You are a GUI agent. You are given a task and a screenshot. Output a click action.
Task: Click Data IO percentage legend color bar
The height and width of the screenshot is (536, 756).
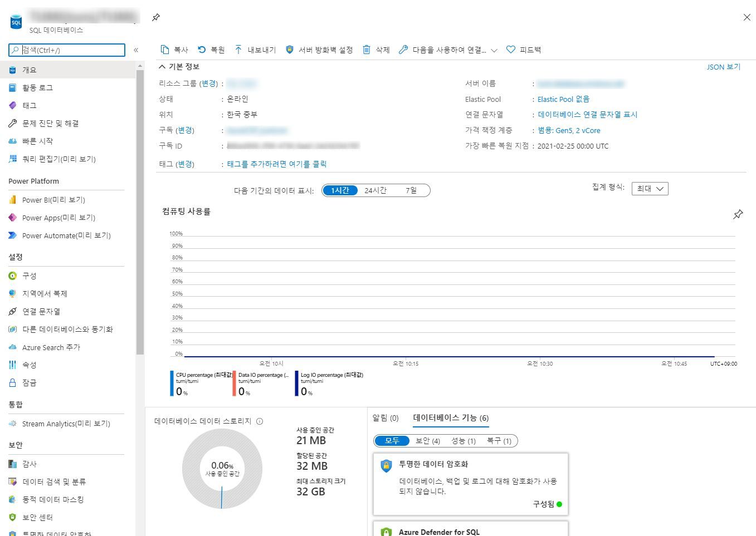coord(234,383)
